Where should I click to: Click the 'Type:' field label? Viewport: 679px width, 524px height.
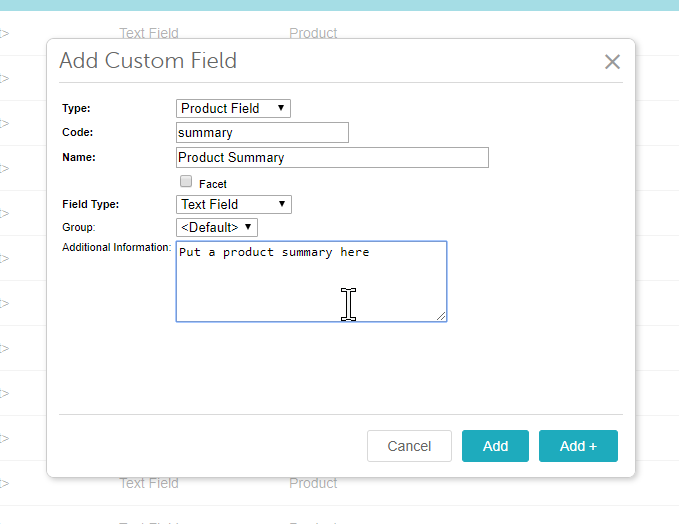click(77, 108)
